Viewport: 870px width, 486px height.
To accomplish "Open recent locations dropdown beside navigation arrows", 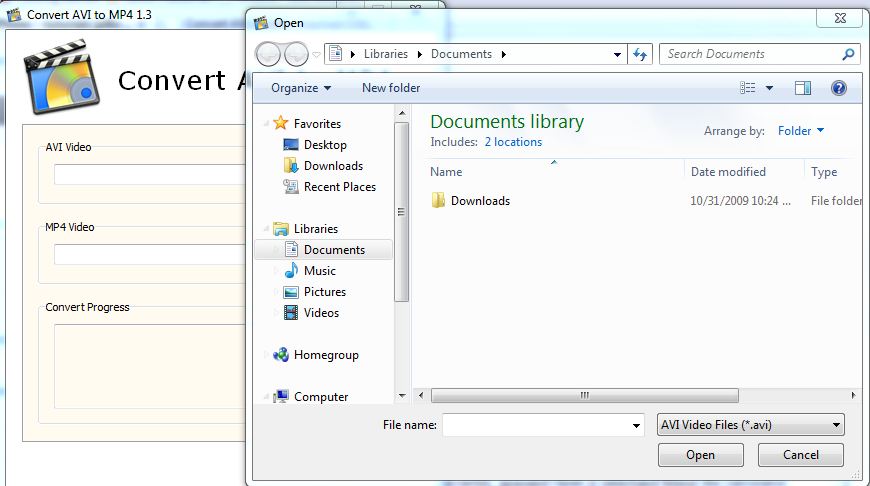I will click(x=316, y=54).
